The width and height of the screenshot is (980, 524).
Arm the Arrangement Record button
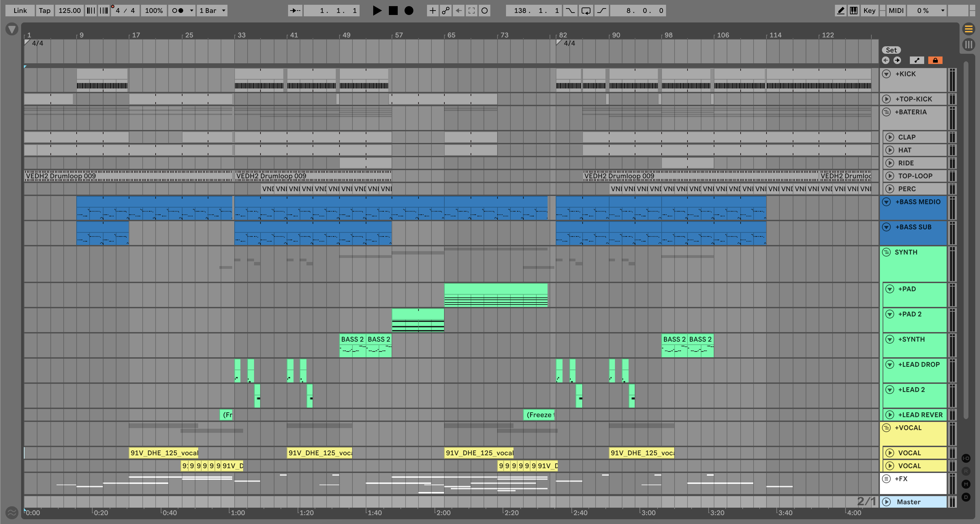409,11
